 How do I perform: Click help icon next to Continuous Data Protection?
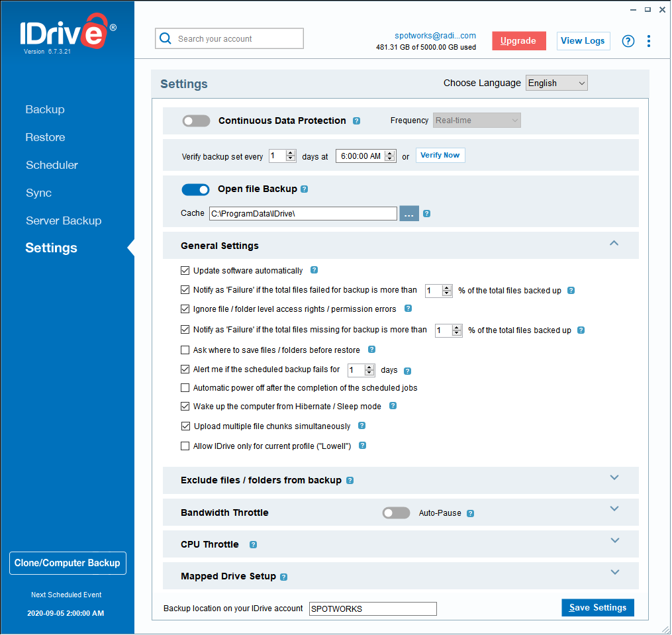click(x=356, y=121)
